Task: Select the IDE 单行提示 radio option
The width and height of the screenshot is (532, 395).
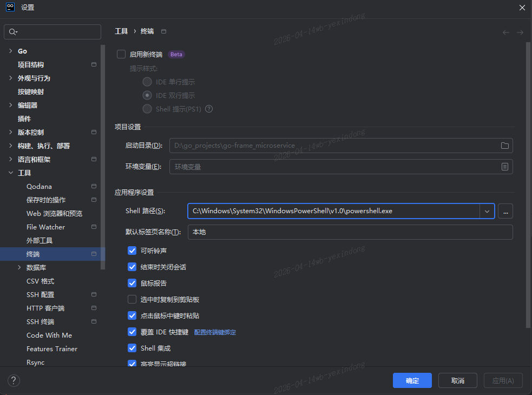Action: click(x=147, y=82)
